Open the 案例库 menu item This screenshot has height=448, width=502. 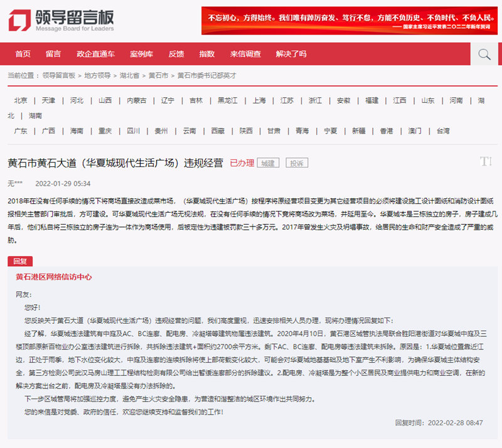pyautogui.click(x=142, y=54)
